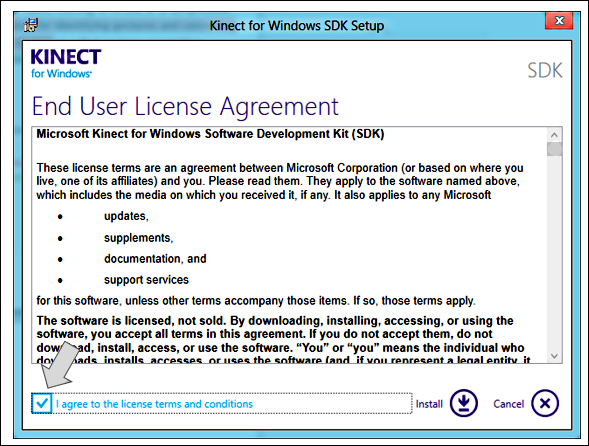Click the scrollbar thumb in license box
This screenshot has height=446, width=589.
pyautogui.click(x=554, y=149)
